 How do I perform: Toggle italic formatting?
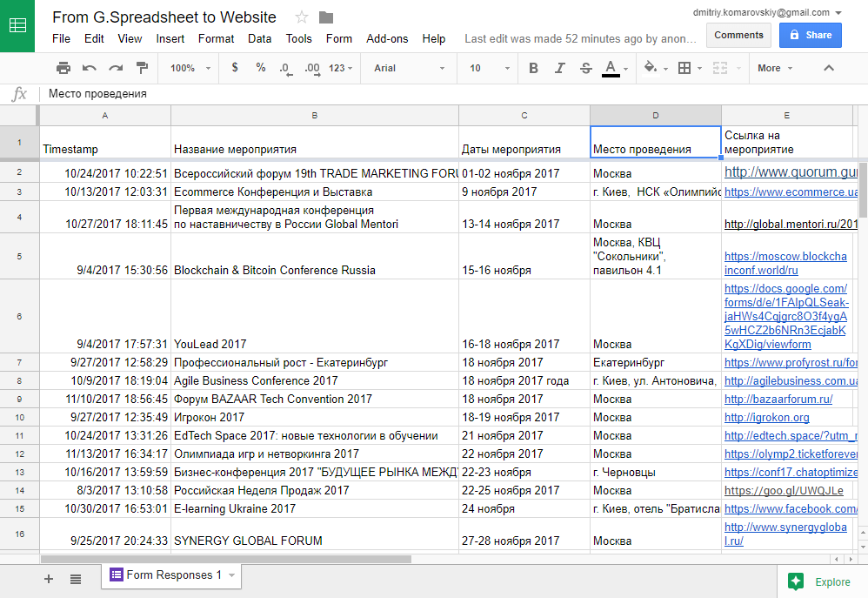pyautogui.click(x=559, y=68)
